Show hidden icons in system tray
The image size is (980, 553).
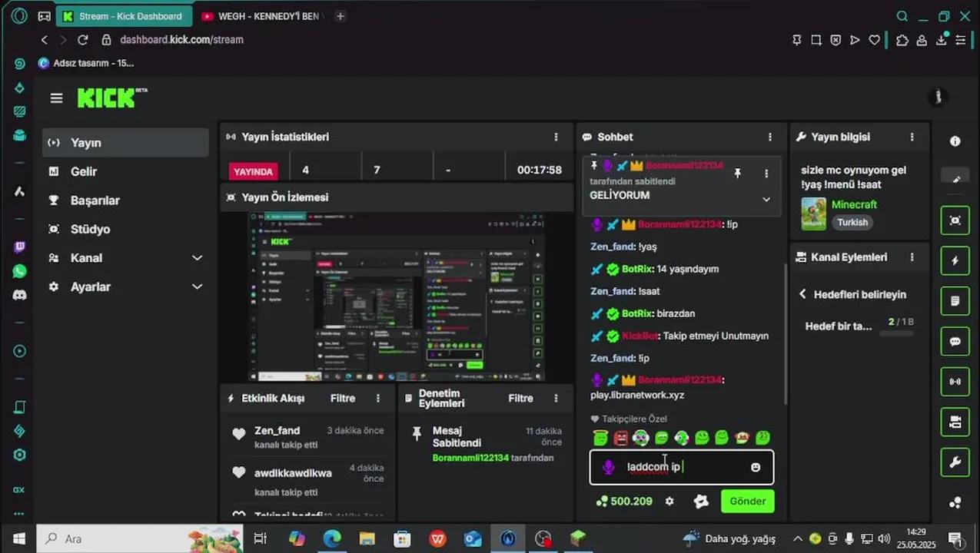tap(797, 538)
